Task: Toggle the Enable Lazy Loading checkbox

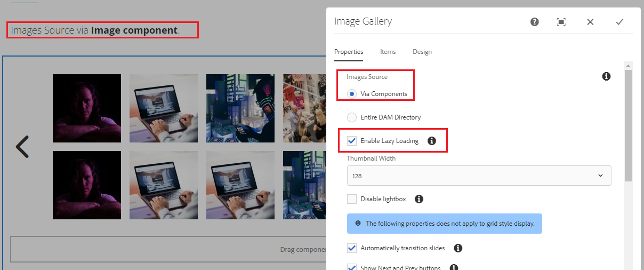Action: point(352,141)
